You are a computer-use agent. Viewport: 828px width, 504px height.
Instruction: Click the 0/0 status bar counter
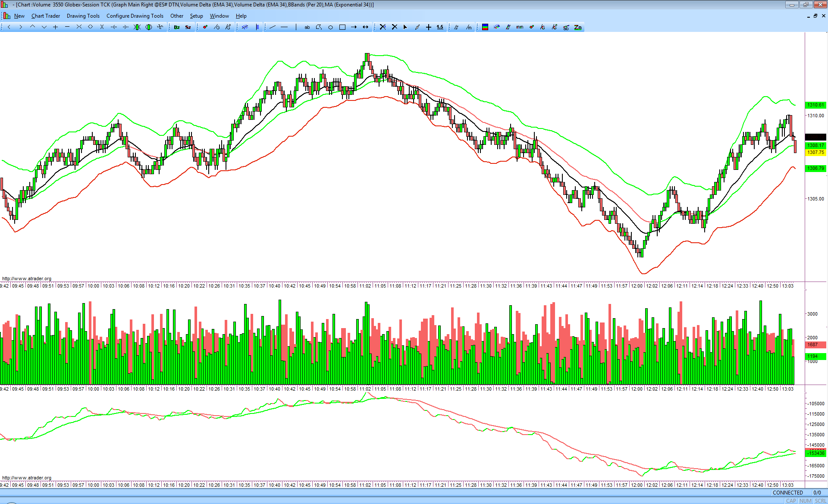(817, 493)
